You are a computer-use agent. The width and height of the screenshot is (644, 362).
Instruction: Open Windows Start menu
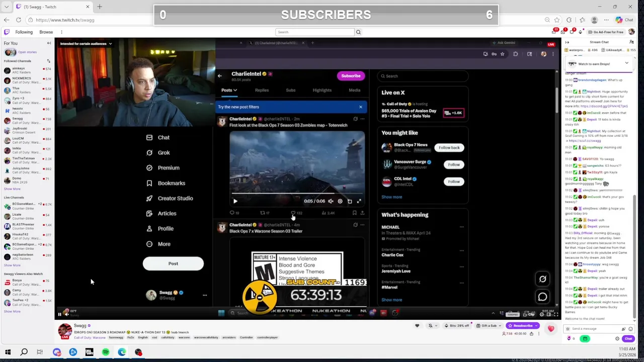coord(8,352)
